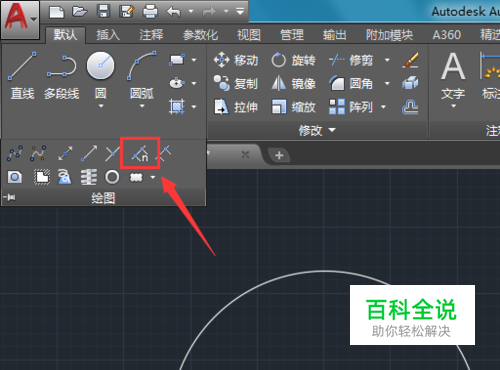Click the explode icon in Modify panel
Image resolution: width=500 pixels, height=370 pixels.
(410, 83)
